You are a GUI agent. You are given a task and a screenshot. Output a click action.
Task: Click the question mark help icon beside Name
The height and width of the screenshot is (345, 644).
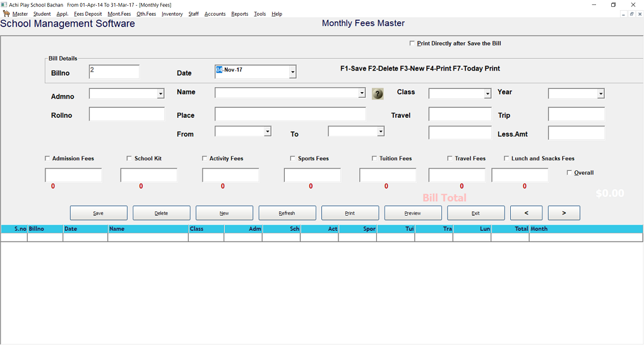(x=378, y=94)
